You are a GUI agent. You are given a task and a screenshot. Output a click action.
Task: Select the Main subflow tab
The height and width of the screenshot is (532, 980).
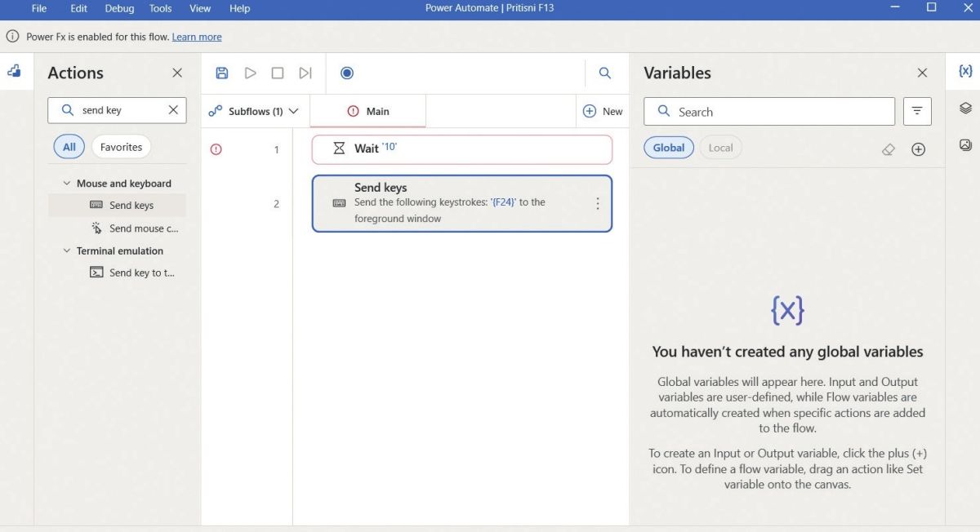[368, 111]
